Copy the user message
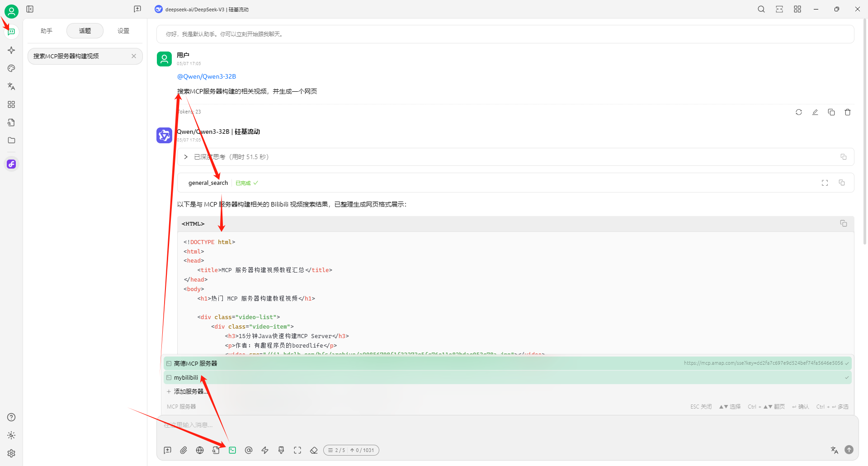Image resolution: width=868 pixels, height=466 pixels. click(x=831, y=112)
